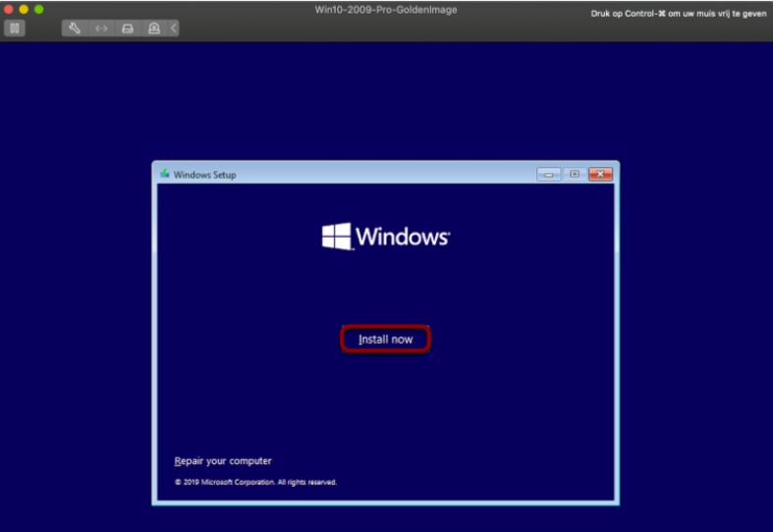The height and width of the screenshot is (532, 773).
Task: Open the Repair your computer link
Action: 223,461
